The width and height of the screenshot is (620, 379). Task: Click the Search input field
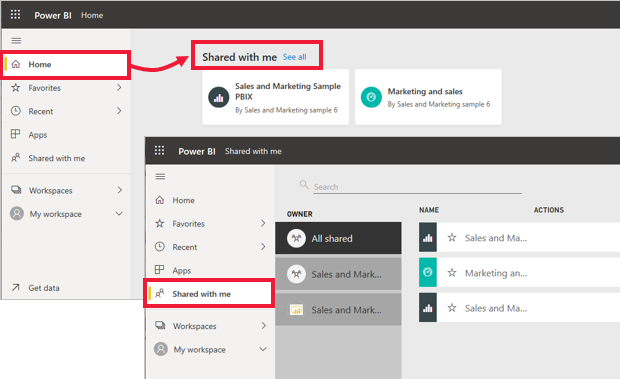point(418,187)
